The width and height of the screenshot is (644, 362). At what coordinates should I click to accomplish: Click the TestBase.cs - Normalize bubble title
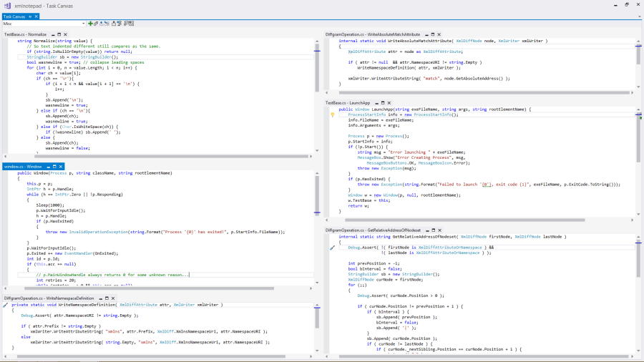tap(26, 34)
